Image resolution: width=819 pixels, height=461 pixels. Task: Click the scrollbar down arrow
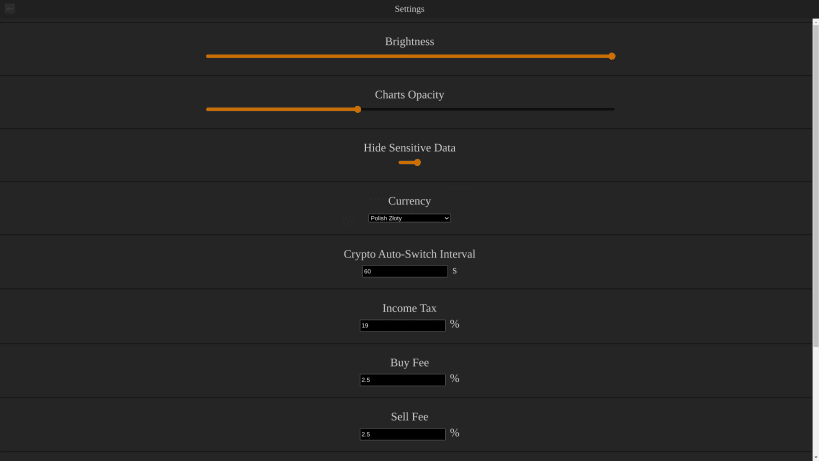click(815, 457)
